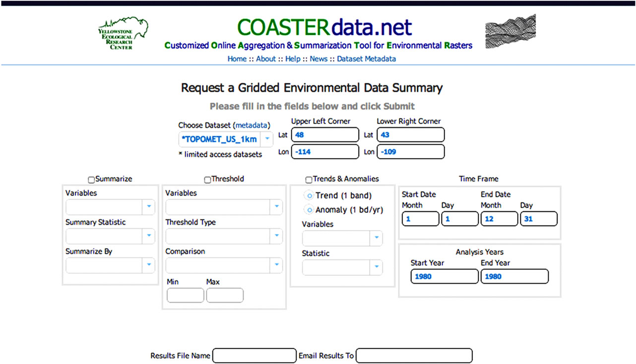Click the Upper Left Corner Lon field
The image size is (636, 364).
point(325,152)
